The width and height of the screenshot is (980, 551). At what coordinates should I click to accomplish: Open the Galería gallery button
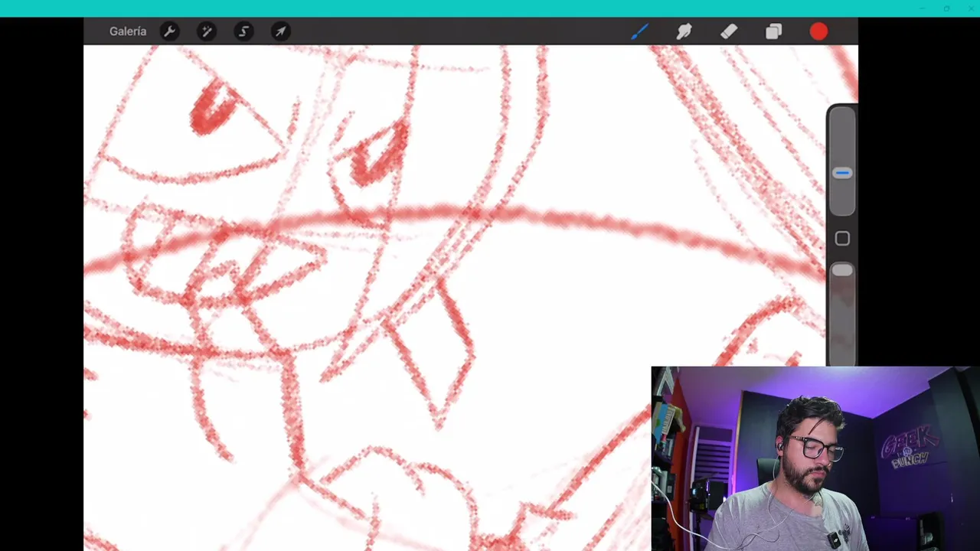click(127, 31)
